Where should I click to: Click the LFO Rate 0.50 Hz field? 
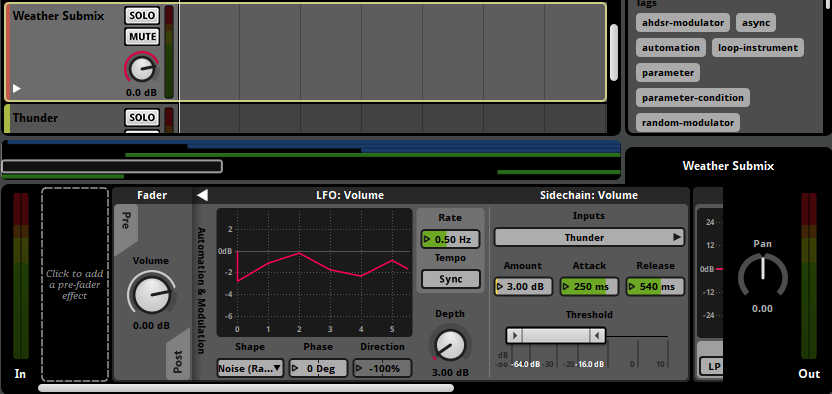click(x=450, y=239)
